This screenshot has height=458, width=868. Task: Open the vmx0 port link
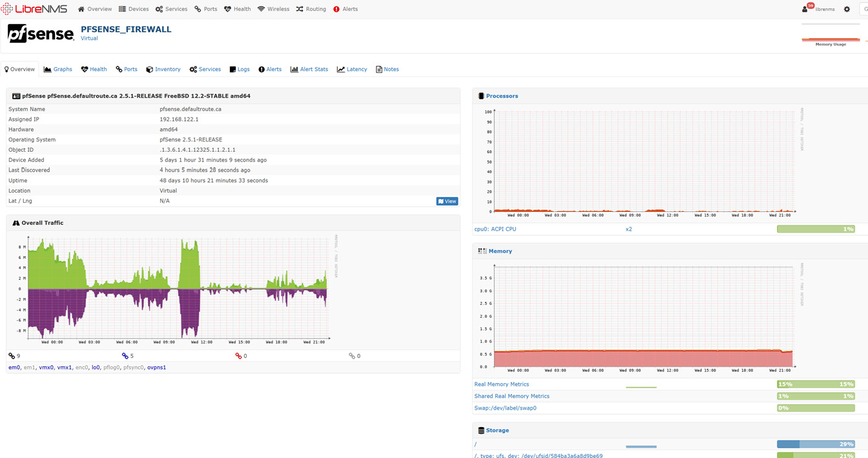(x=46, y=368)
